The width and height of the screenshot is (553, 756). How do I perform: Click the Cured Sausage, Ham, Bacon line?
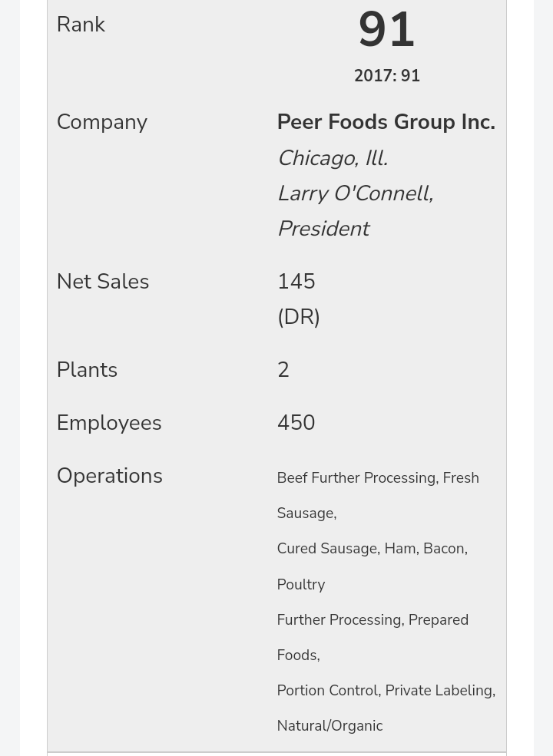(x=372, y=549)
